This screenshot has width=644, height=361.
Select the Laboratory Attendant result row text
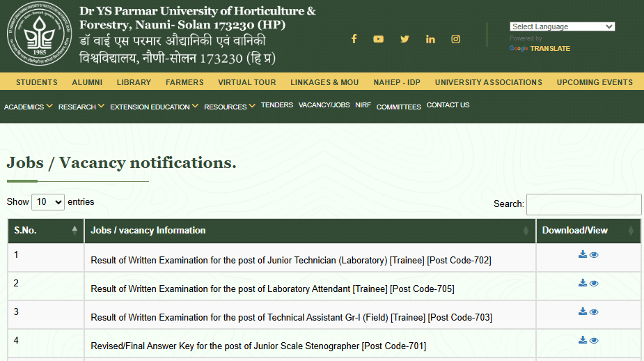tap(272, 289)
